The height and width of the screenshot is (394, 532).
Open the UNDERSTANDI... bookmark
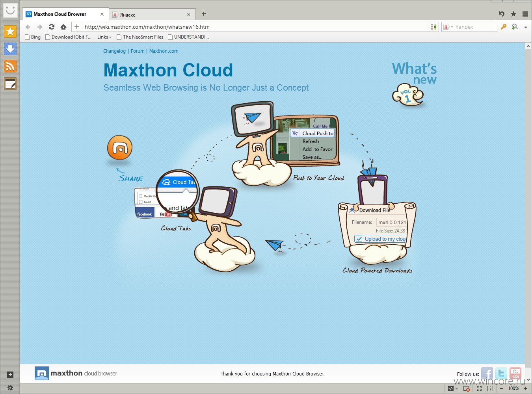click(188, 37)
